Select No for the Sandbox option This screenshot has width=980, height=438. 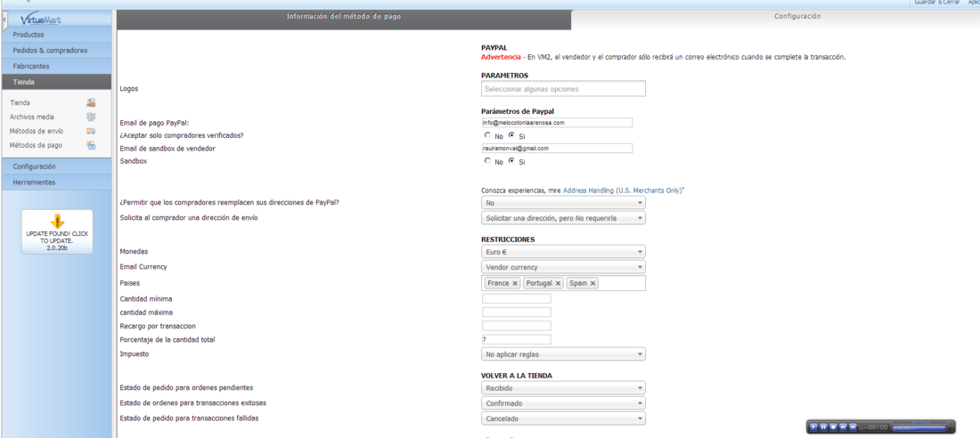click(487, 160)
